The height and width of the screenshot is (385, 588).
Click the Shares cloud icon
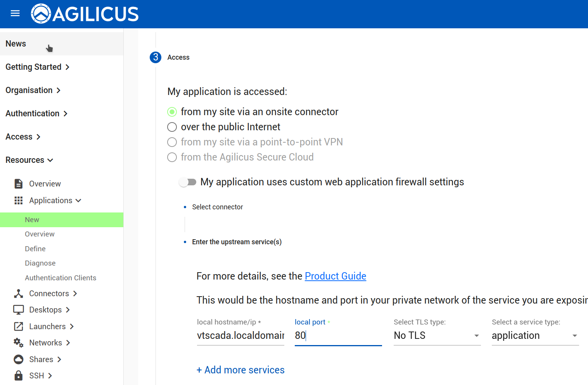click(x=19, y=359)
